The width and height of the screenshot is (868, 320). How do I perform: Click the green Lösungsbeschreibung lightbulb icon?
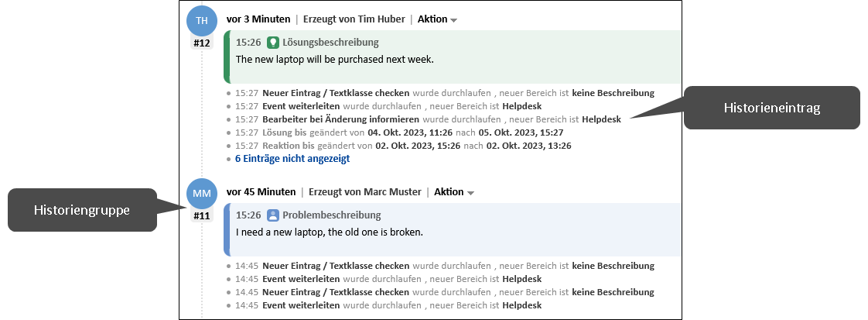pos(272,43)
